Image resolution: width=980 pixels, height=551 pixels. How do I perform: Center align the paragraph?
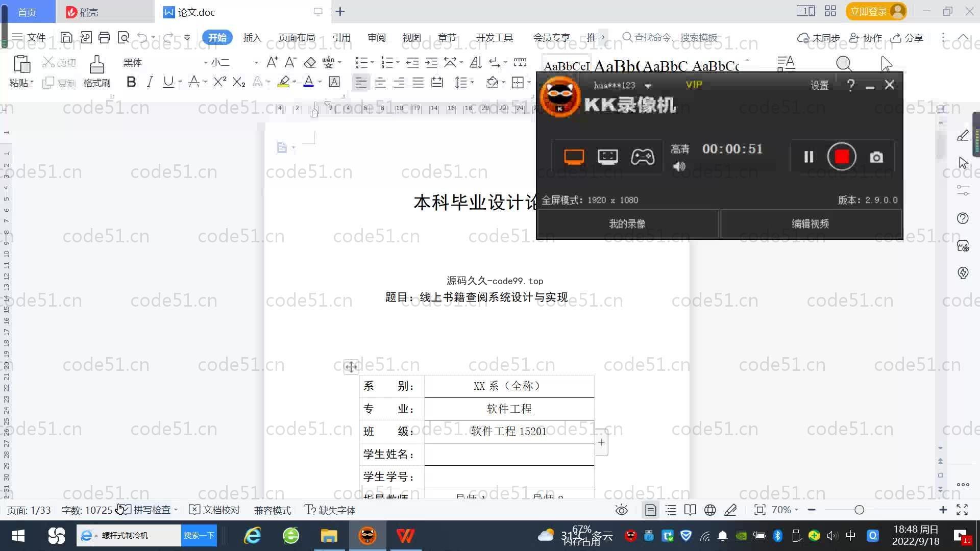click(x=380, y=82)
